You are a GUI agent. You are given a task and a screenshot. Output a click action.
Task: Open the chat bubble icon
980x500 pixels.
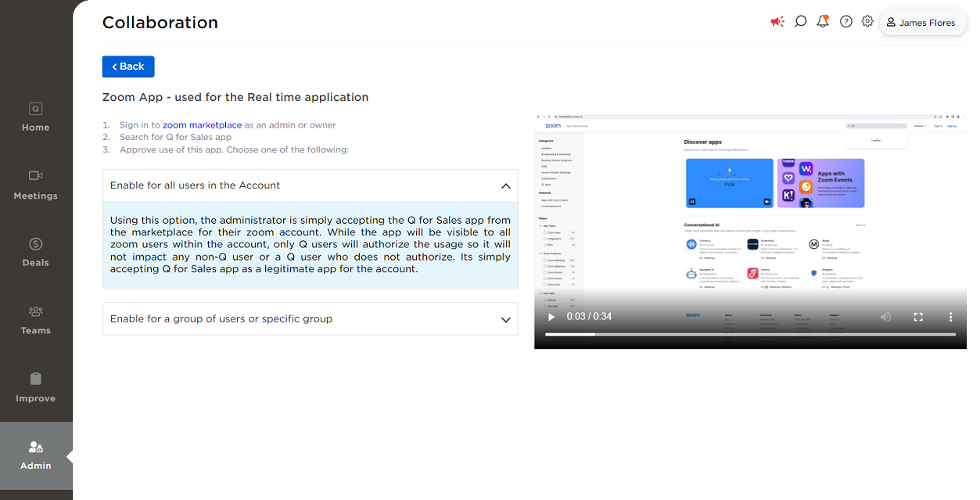(800, 22)
